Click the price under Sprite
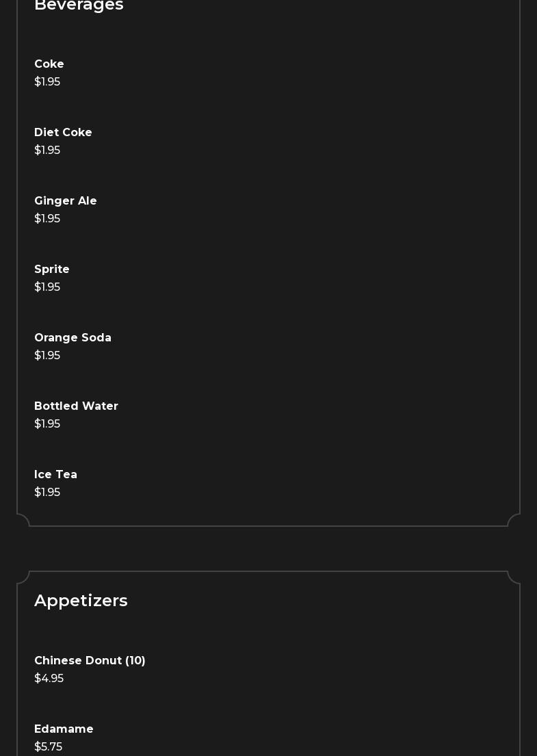The image size is (537, 756). tap(47, 287)
